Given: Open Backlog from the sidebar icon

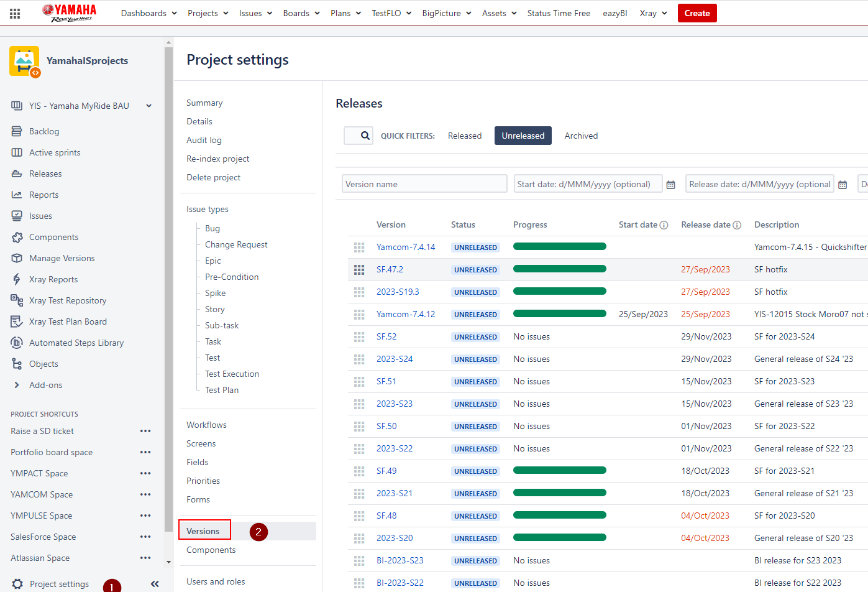Looking at the screenshot, I should 17,131.
